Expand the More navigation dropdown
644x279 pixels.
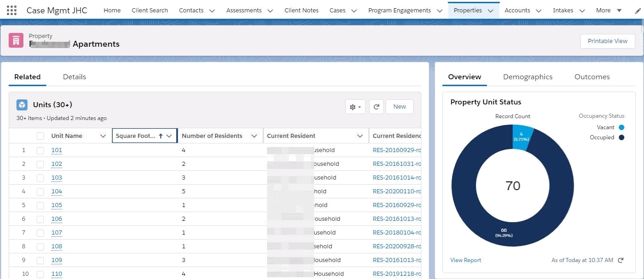(x=619, y=11)
